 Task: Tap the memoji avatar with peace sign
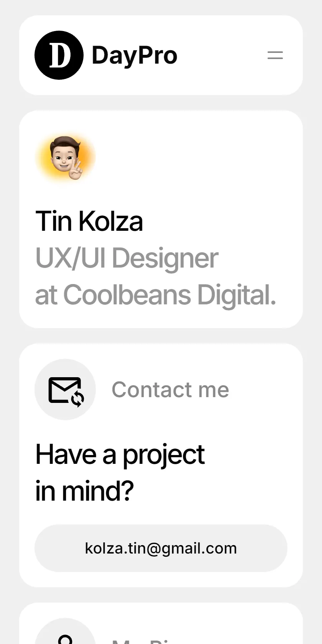[x=66, y=158]
